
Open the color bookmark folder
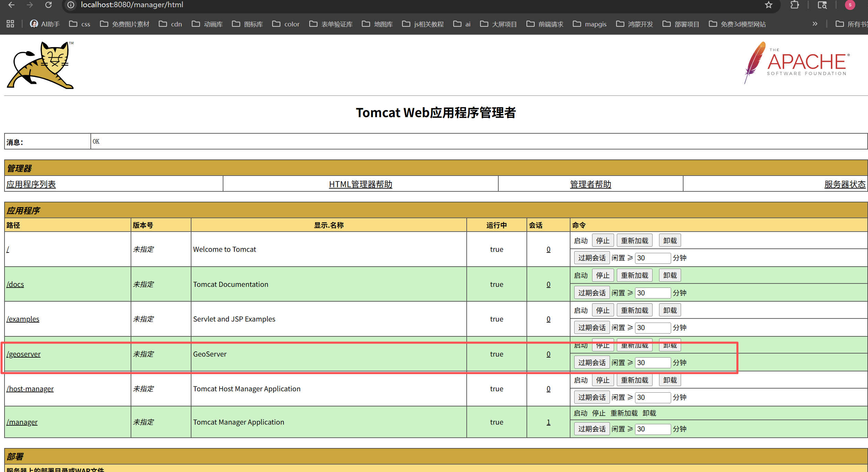(286, 24)
